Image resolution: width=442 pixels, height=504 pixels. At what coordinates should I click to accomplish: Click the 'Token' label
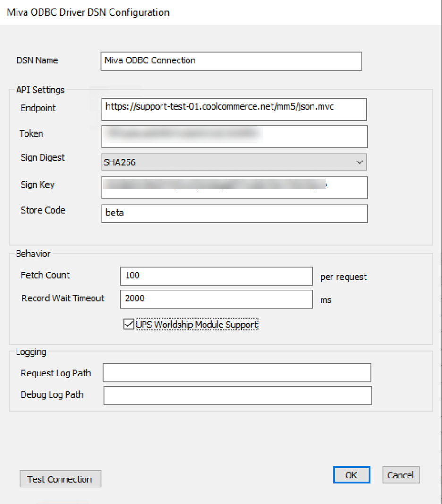(x=31, y=134)
